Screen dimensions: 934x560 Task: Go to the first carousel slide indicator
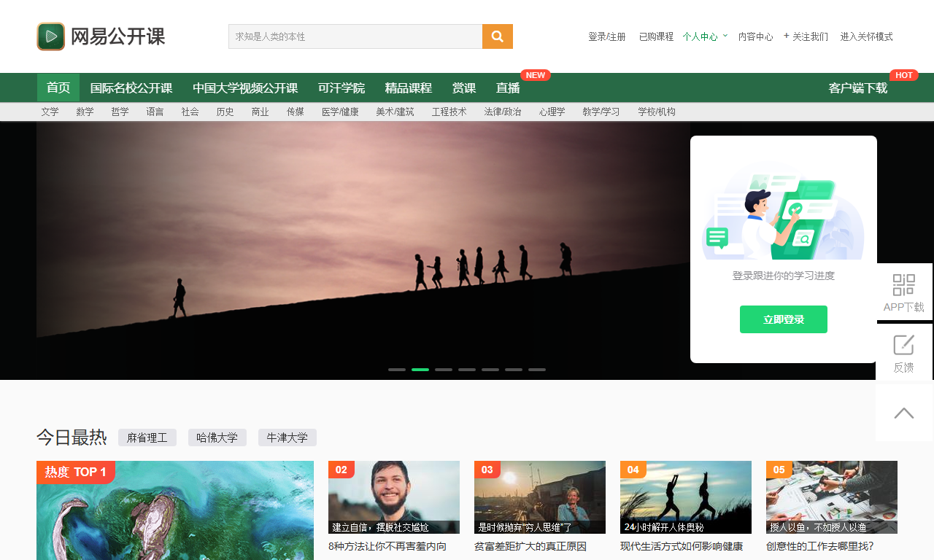[x=397, y=370]
